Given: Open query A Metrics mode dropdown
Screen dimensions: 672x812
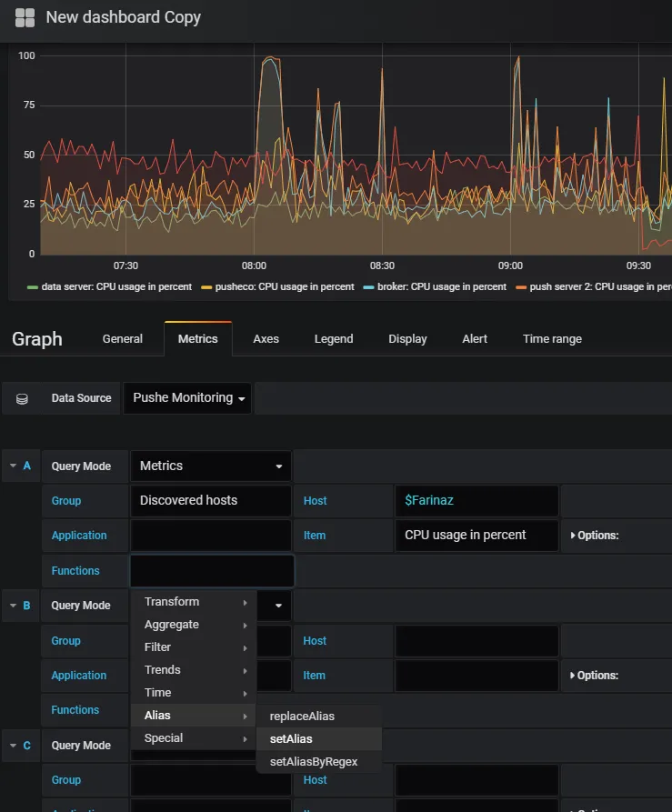Looking at the screenshot, I should [211, 466].
